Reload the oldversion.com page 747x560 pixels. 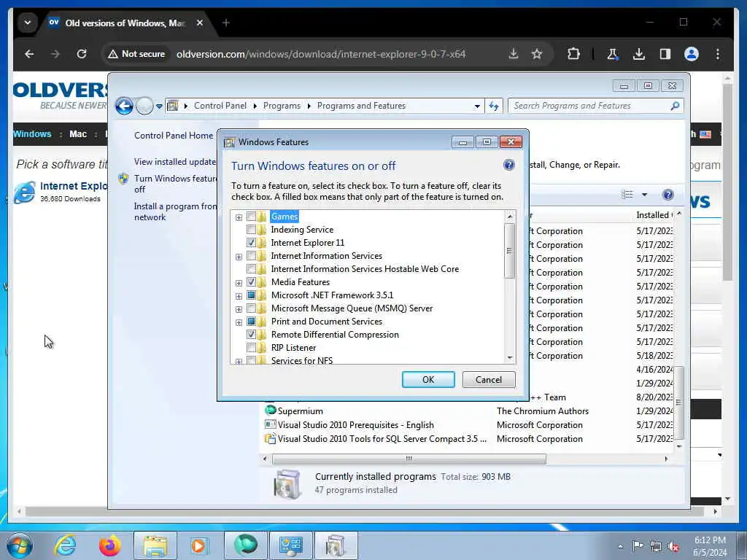(82, 54)
